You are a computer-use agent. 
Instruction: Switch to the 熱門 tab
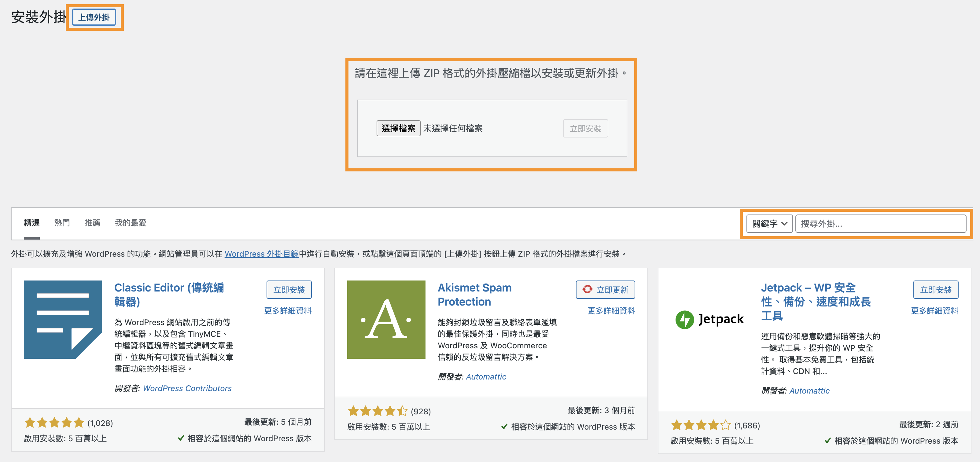[x=62, y=222]
